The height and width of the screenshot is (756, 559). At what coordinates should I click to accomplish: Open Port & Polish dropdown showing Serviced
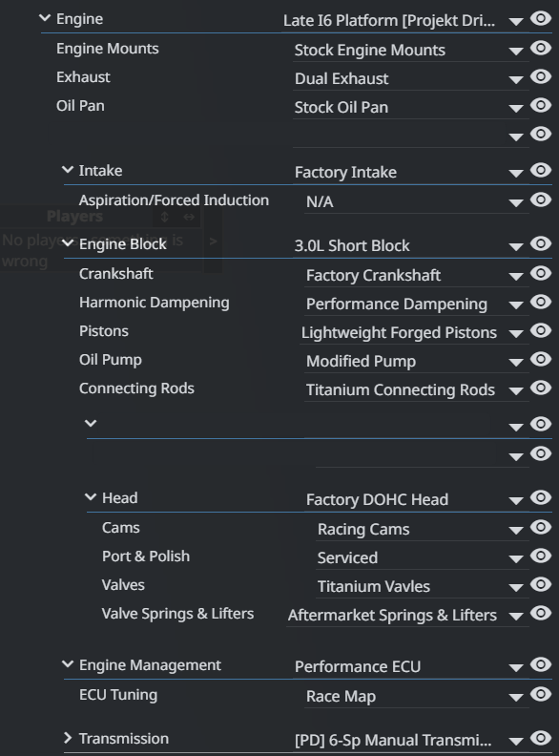[x=423, y=557]
